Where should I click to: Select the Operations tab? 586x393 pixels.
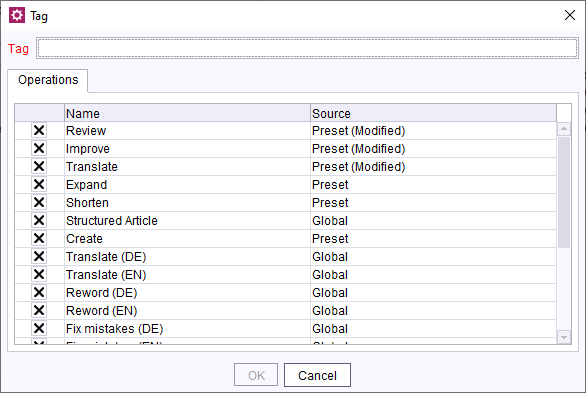pyautogui.click(x=48, y=80)
